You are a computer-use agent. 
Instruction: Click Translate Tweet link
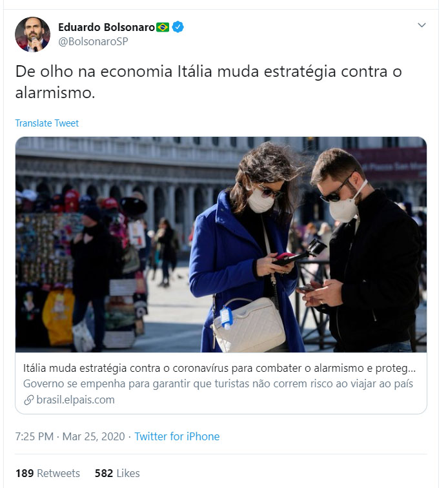pyautogui.click(x=47, y=123)
